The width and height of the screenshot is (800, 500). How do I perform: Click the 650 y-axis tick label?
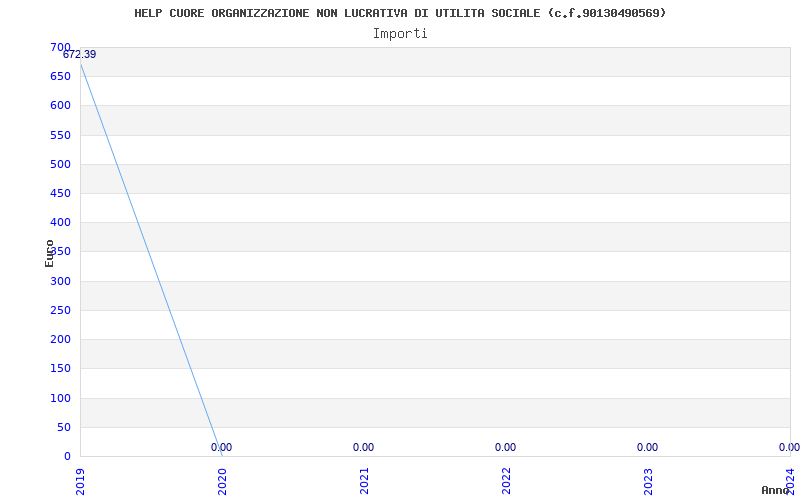(x=60, y=77)
